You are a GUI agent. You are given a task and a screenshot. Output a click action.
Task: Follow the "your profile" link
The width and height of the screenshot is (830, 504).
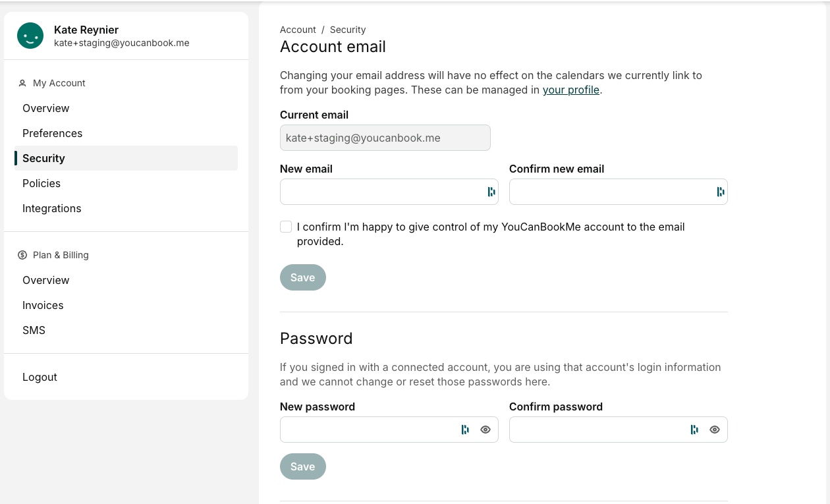(570, 90)
